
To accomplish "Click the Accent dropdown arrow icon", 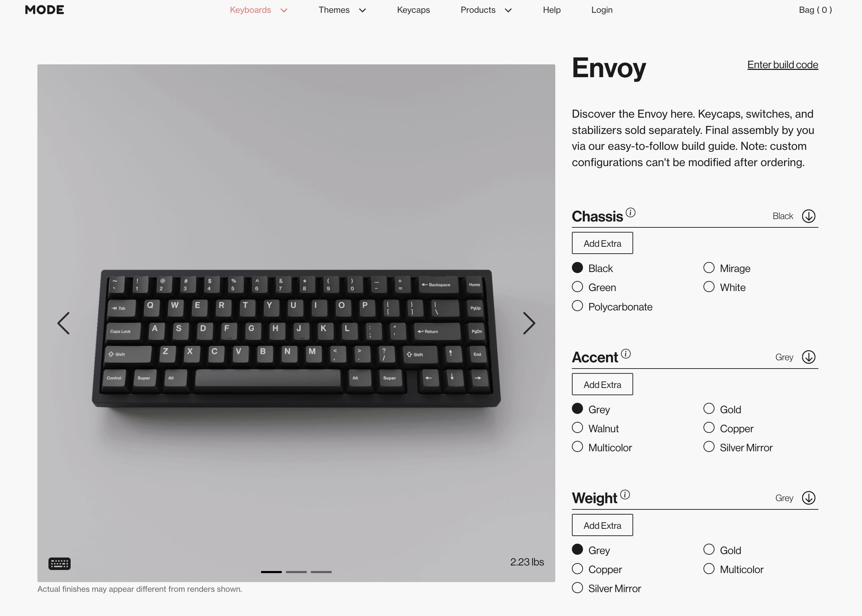I will (809, 357).
